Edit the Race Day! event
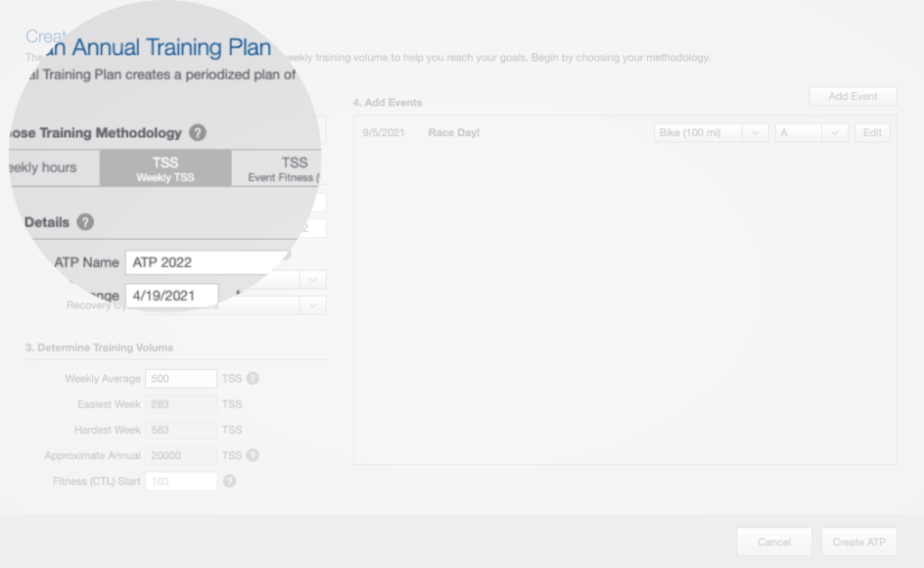The height and width of the screenshot is (568, 924). tap(872, 133)
